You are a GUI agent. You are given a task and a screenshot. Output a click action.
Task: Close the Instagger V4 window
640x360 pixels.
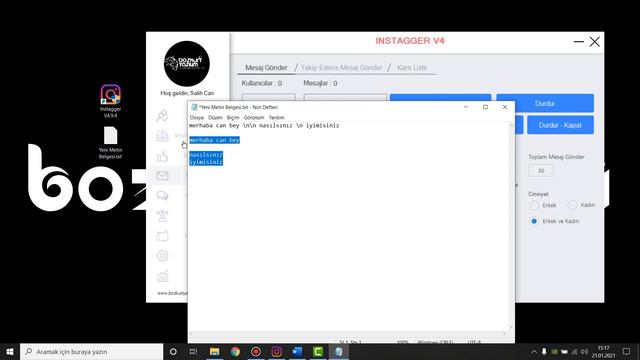[595, 41]
